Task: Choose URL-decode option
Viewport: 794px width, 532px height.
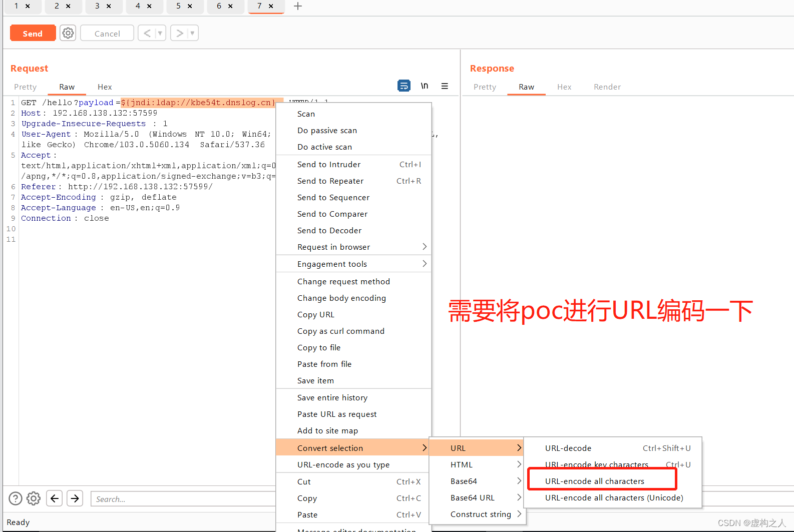Action: pos(613,448)
